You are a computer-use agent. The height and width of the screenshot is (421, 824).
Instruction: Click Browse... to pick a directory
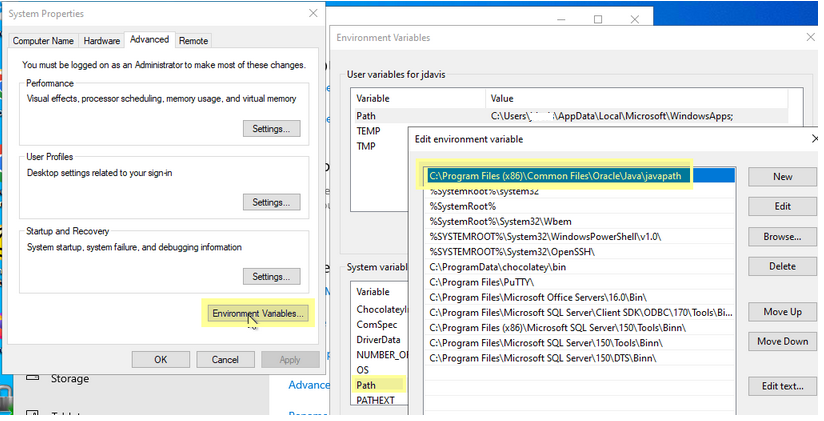(x=782, y=237)
